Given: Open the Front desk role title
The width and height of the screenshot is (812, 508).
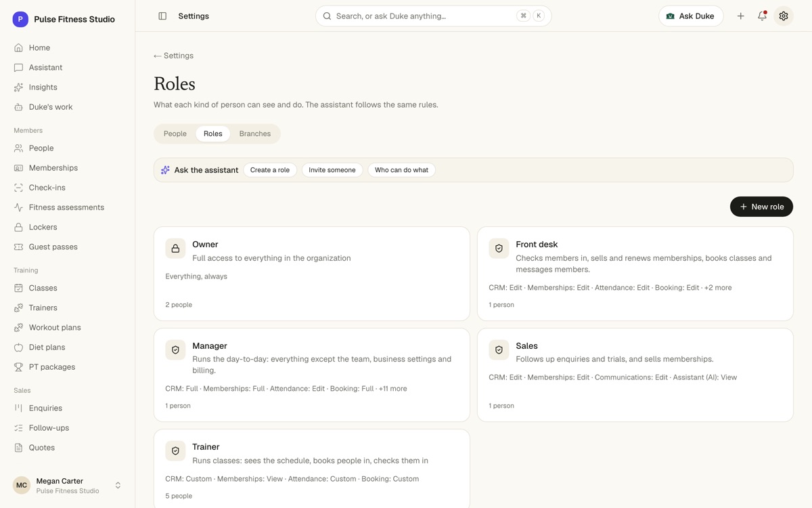Looking at the screenshot, I should click(x=537, y=245).
